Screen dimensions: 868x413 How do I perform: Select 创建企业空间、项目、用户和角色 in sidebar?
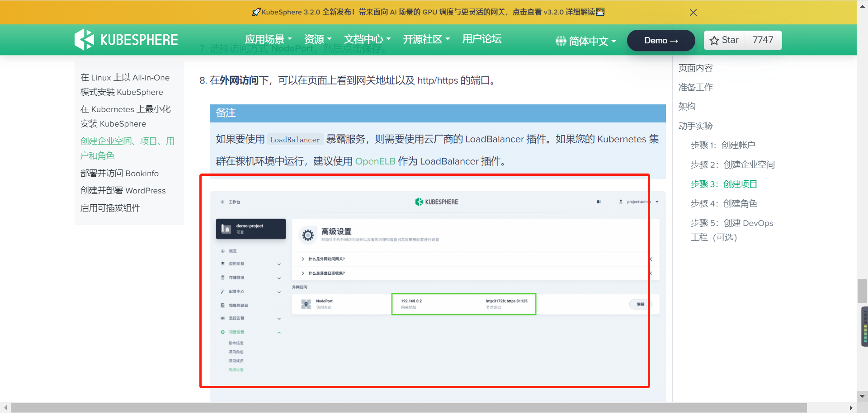127,148
